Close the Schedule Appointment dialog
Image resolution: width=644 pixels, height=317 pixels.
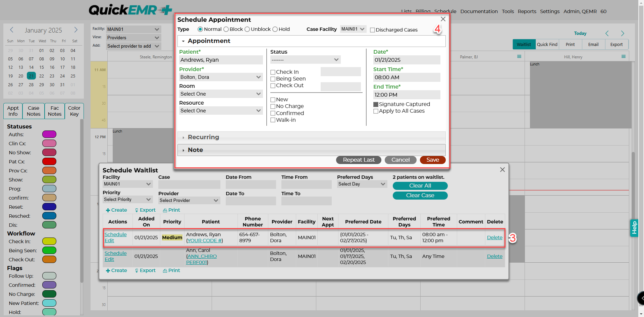[x=443, y=19]
